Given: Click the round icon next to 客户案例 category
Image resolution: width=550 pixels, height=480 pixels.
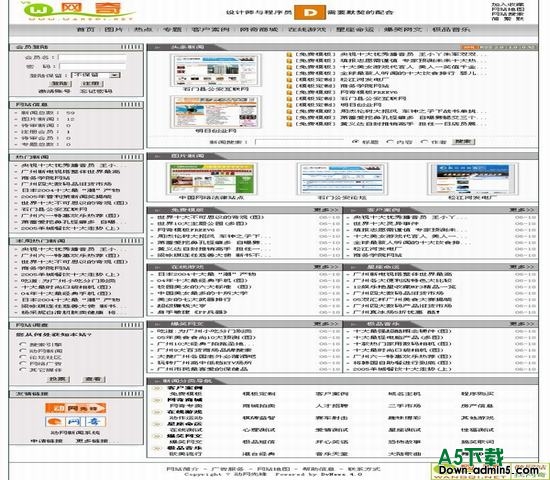Looking at the screenshot, I should tap(157, 388).
